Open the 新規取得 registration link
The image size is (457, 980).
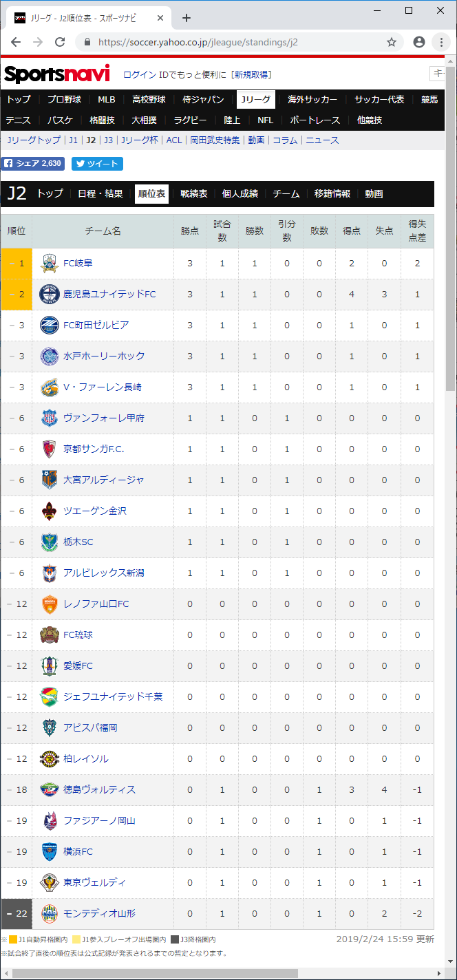[x=251, y=74]
